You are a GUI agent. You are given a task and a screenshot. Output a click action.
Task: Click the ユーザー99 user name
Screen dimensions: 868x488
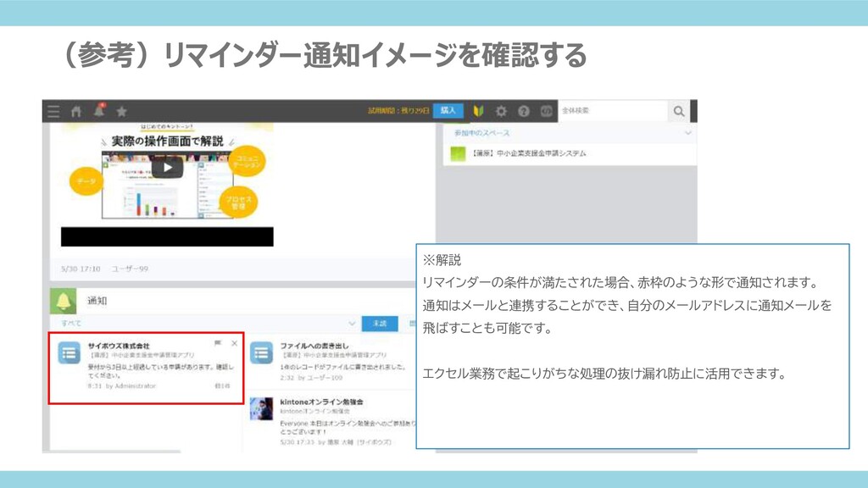[x=130, y=269]
